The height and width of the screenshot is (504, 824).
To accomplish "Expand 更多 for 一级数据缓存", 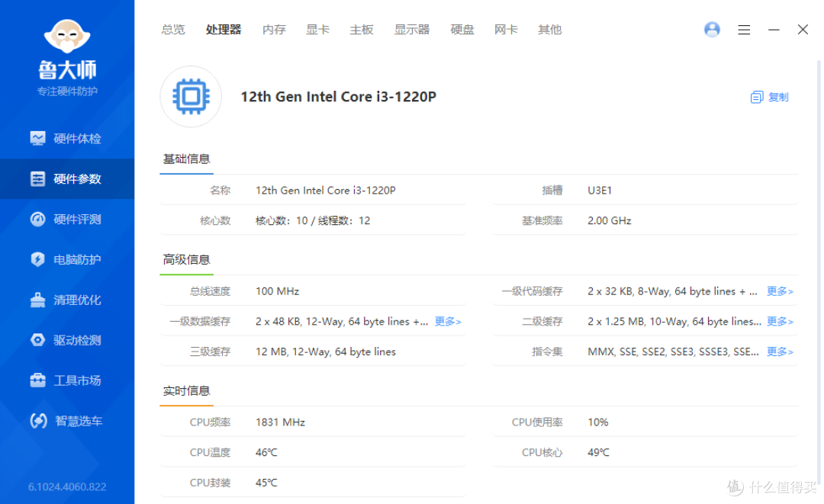I will [x=448, y=321].
